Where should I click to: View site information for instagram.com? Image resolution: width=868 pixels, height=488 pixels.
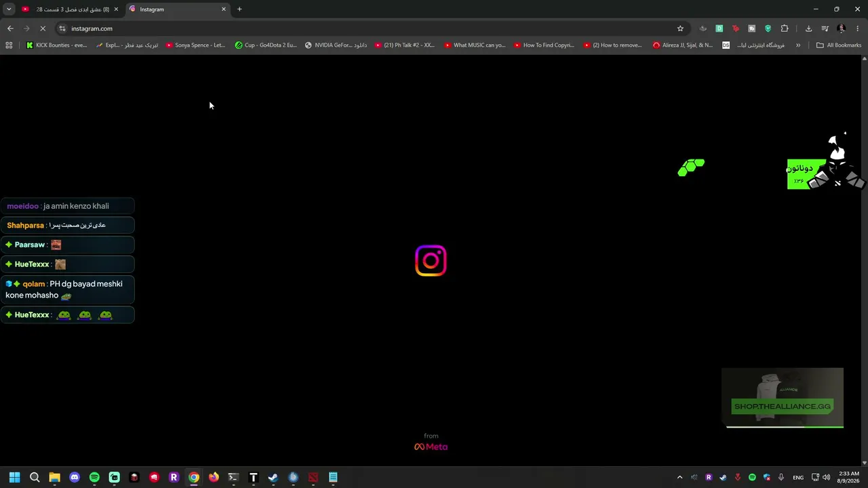pos(62,28)
